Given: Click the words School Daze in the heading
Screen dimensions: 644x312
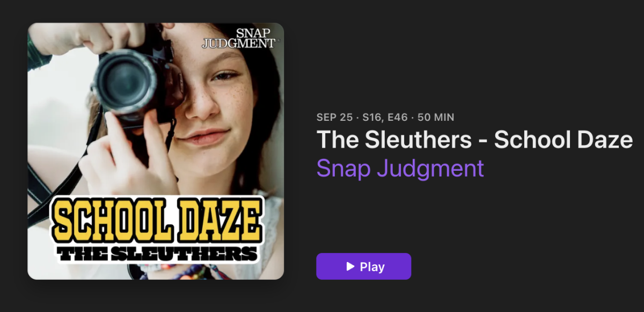Looking at the screenshot, I should pyautogui.click(x=563, y=140).
